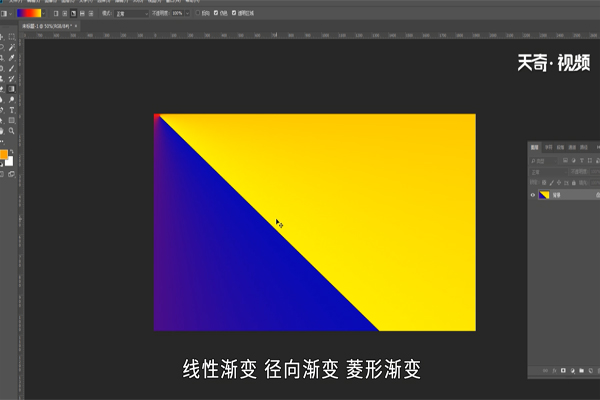Lock transparent pixels in Layers panel

pyautogui.click(x=544, y=183)
